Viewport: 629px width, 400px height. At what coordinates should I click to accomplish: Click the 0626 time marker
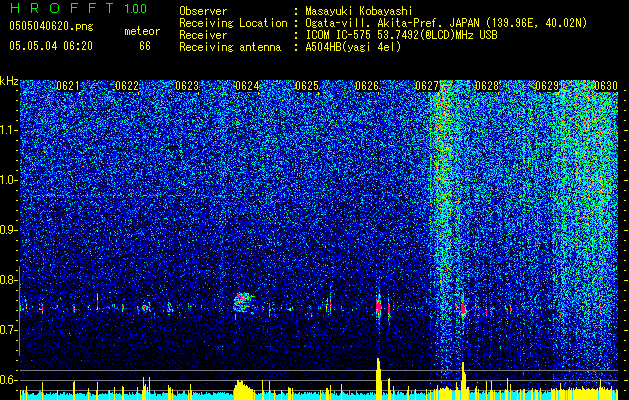point(367,86)
